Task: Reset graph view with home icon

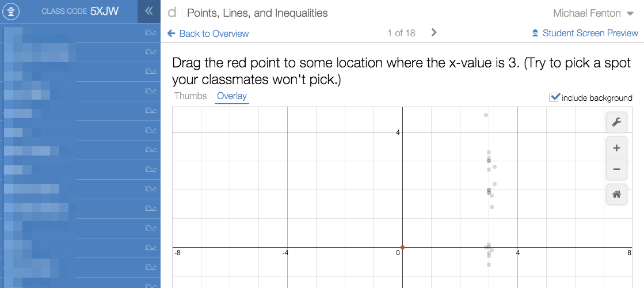Action: tap(616, 195)
